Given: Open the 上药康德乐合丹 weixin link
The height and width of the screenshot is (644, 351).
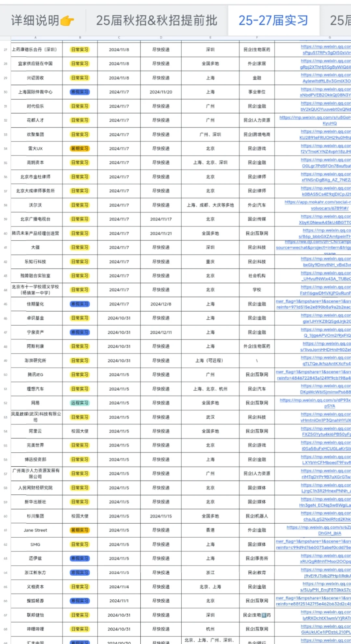Looking at the screenshot, I should 326,50.
